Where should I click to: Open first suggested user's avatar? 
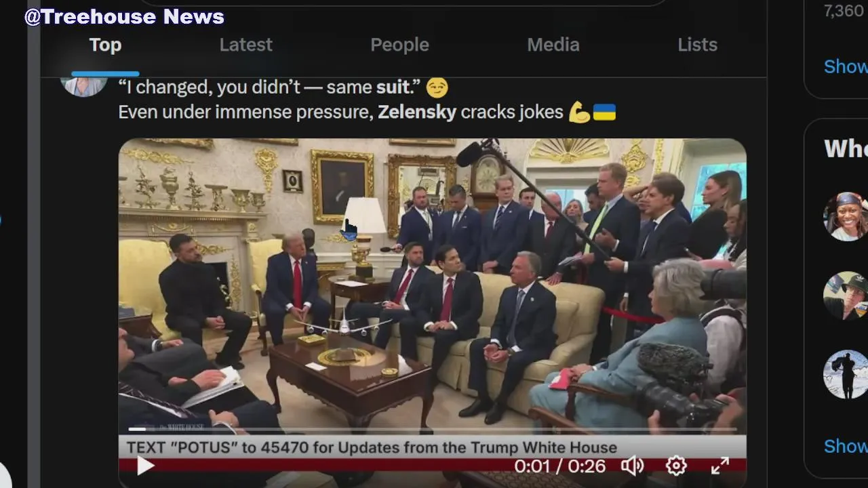[846, 216]
